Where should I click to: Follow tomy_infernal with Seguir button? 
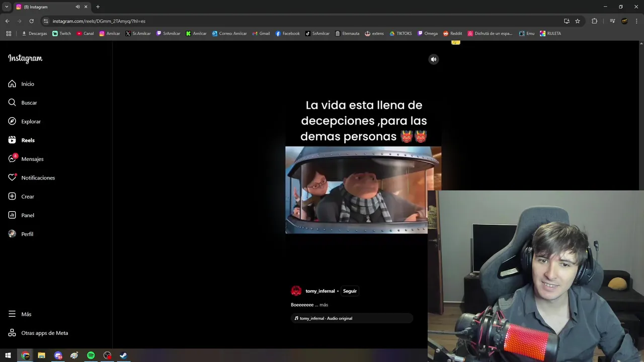coord(350,291)
